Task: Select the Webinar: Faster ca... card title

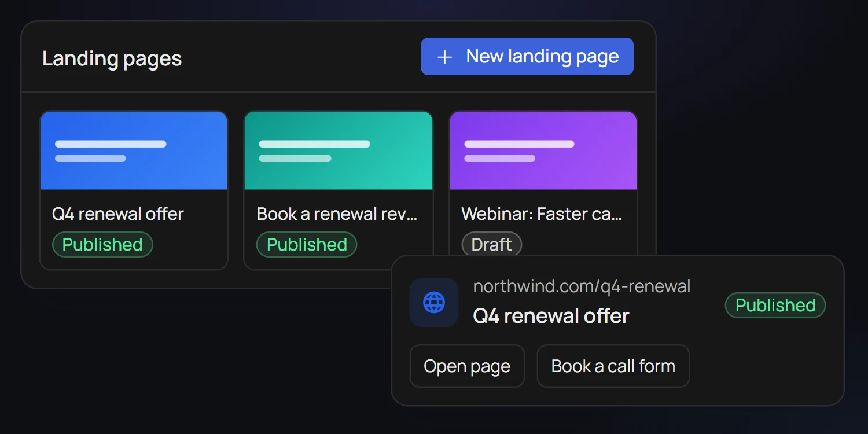Action: [x=542, y=214]
